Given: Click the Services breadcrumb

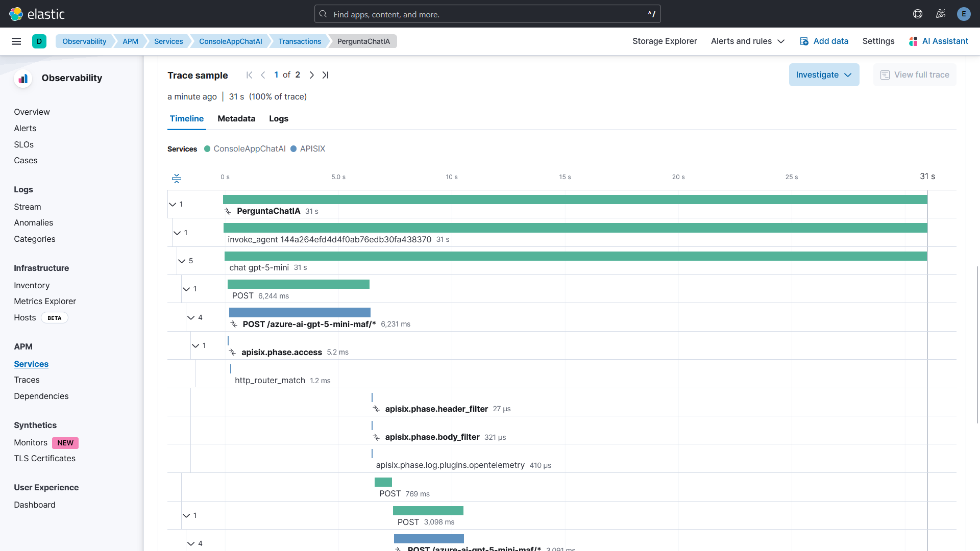Looking at the screenshot, I should (168, 41).
